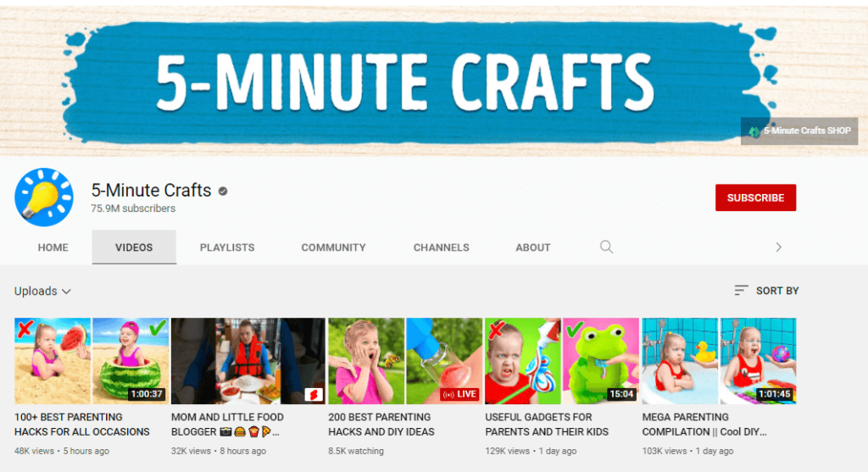Click title 'Useful Gadgets For Parents And Their Kids'
Screen dimensions: 868x472
(x=547, y=425)
